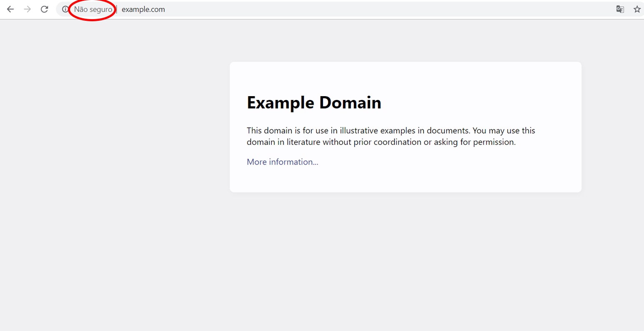Click the Google Translate icon
Viewport: 644px width, 331px height.
tap(620, 9)
